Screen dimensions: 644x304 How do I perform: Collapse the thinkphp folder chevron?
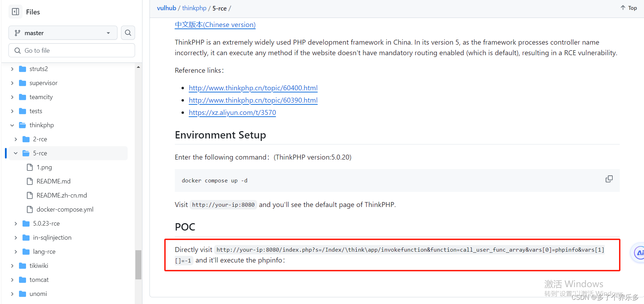[12, 125]
